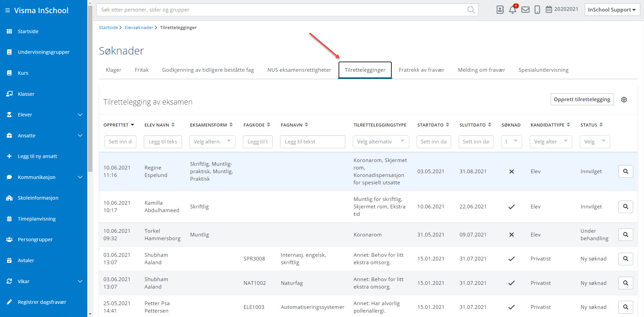Expand the Ansatte sidebar section
Viewport: 644px width, 317px height.
click(x=80, y=136)
